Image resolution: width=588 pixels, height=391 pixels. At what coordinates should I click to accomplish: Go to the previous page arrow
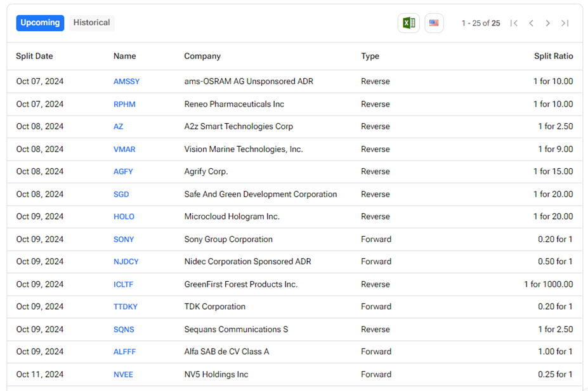531,23
